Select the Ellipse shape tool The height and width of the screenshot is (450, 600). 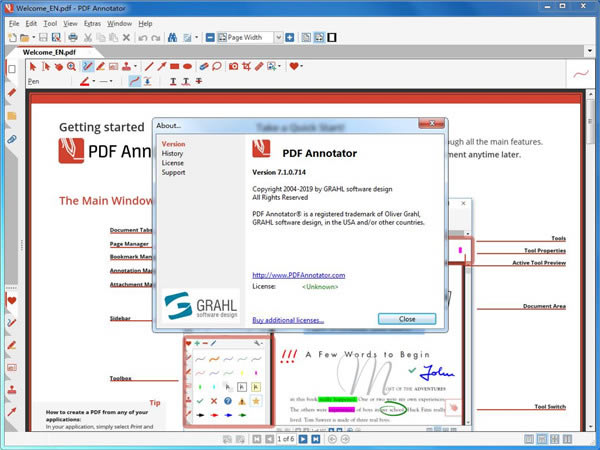pos(188,67)
